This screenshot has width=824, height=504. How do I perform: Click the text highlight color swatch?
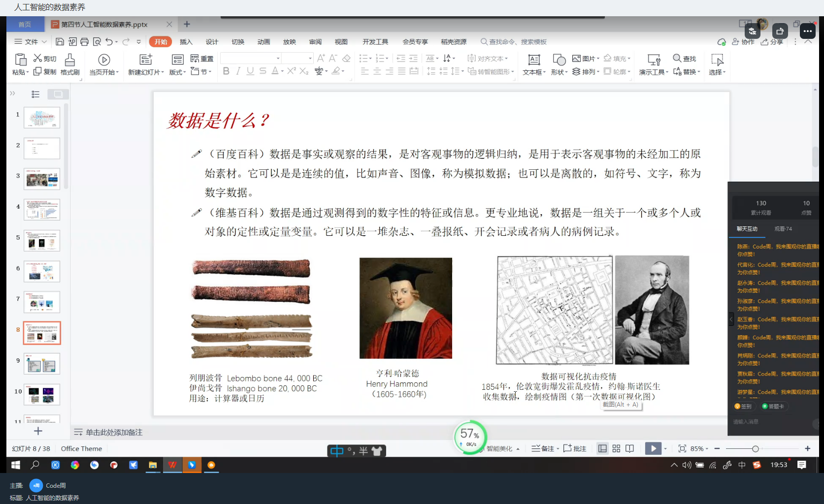tap(336, 71)
